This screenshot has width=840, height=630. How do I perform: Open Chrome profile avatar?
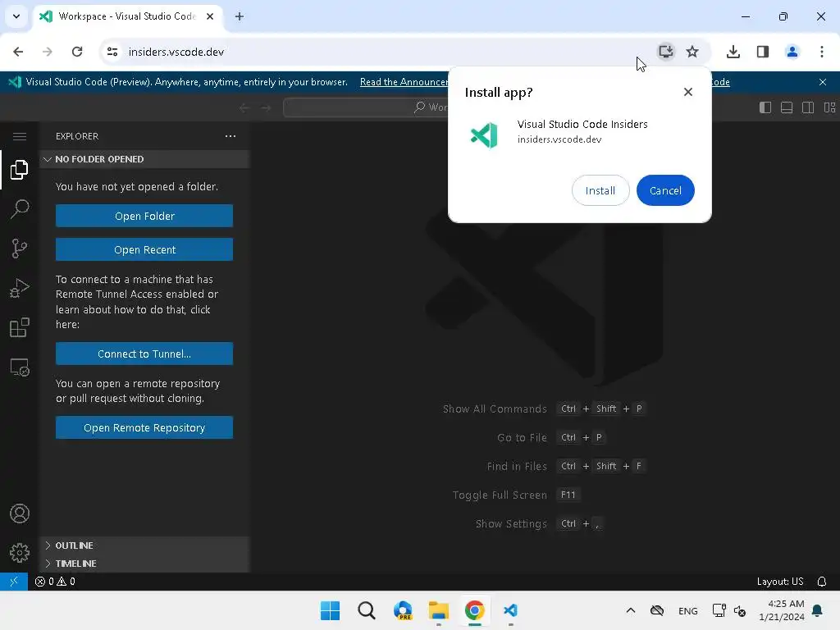(x=792, y=52)
